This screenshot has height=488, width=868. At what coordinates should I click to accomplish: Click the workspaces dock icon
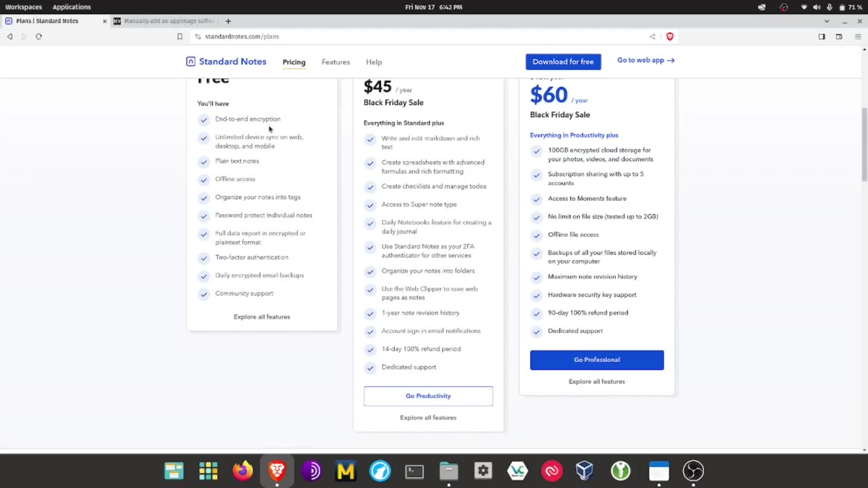pyautogui.click(x=174, y=470)
